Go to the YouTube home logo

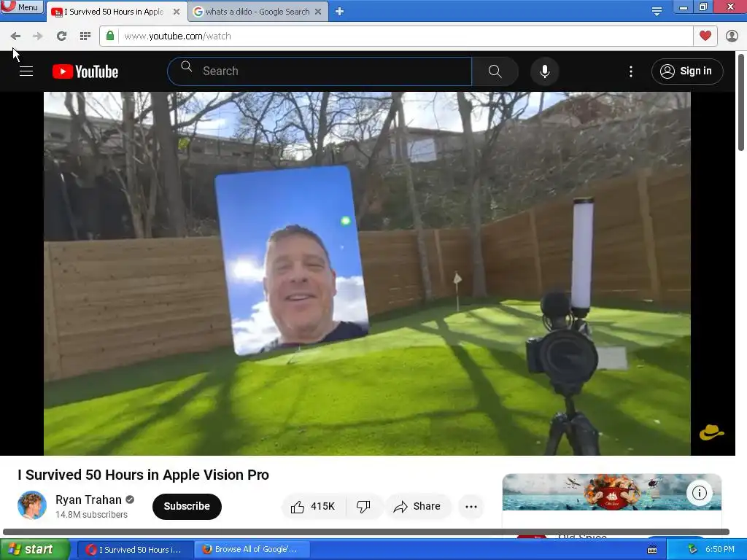pos(85,71)
